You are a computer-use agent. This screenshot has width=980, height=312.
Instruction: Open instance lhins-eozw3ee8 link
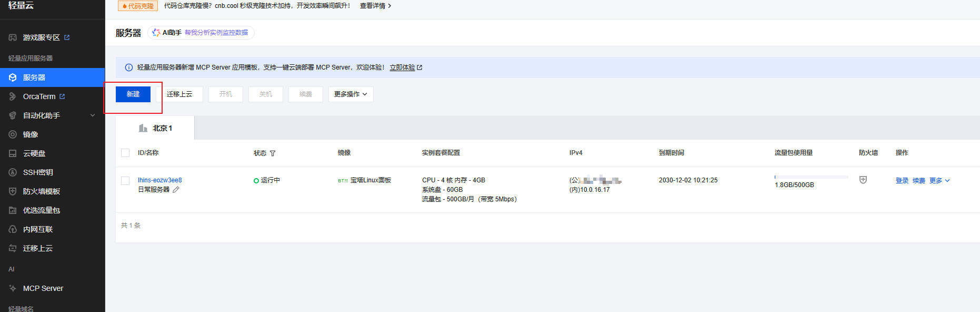(x=160, y=180)
